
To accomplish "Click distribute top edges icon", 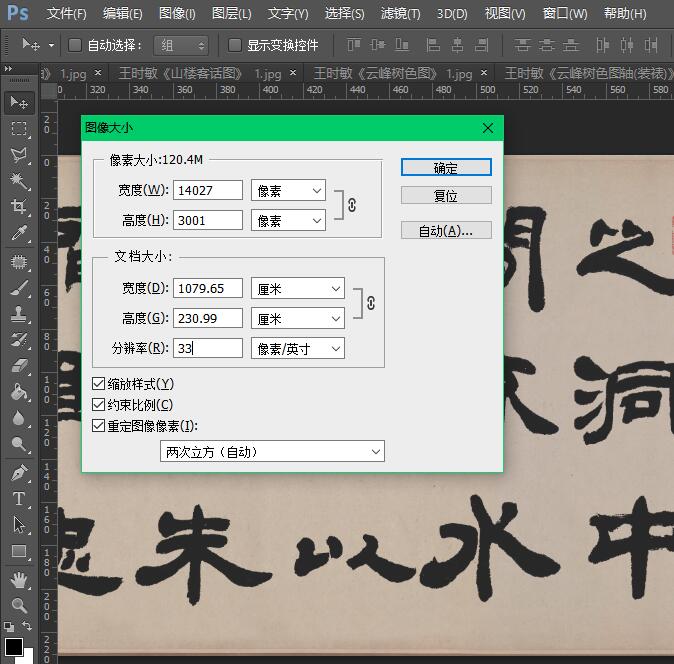I will (522, 45).
